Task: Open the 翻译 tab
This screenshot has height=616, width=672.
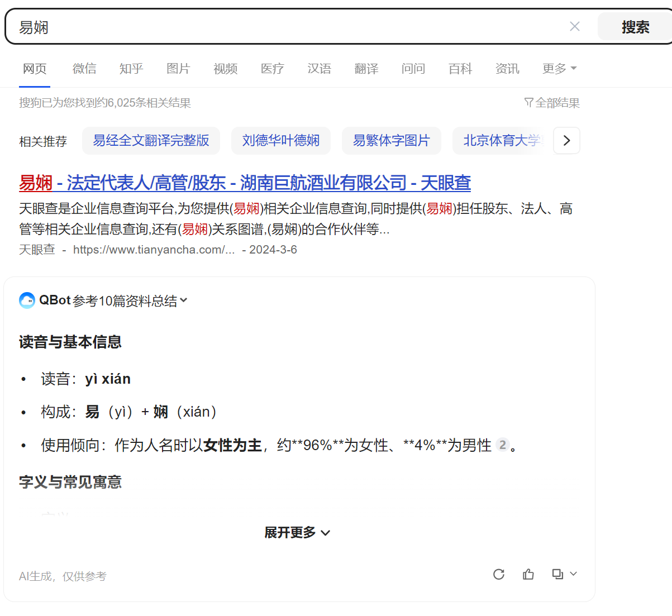Action: (x=366, y=69)
